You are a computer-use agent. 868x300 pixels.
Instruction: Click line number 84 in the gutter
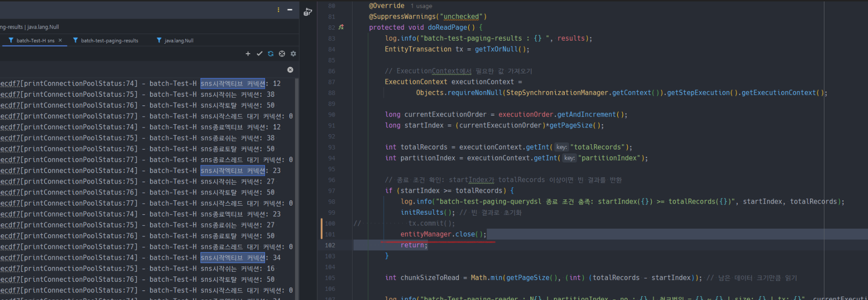coord(331,49)
